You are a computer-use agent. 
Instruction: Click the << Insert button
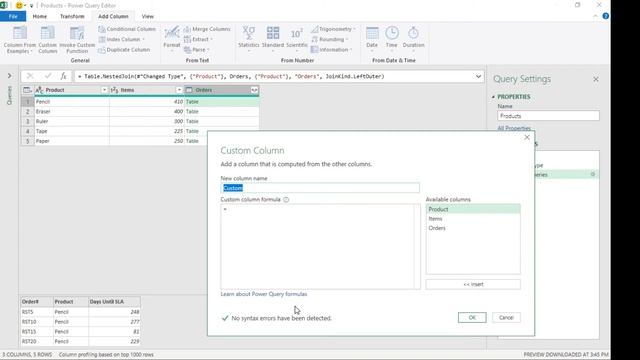pos(473,284)
